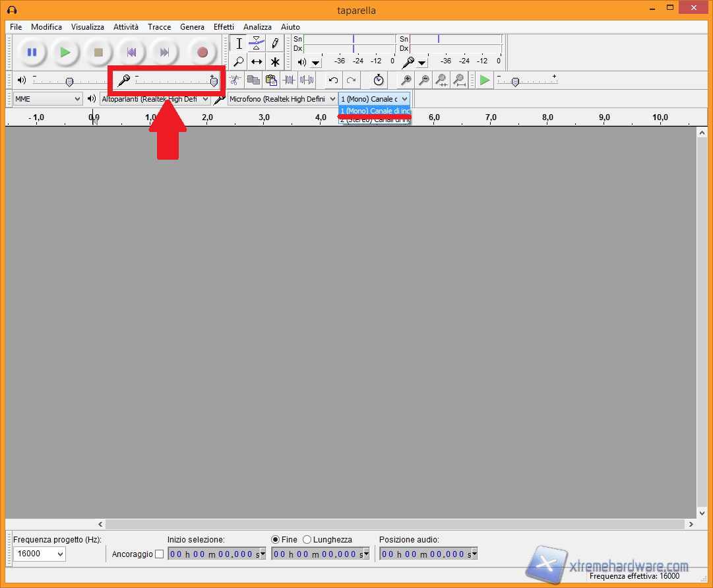Click the Skip to Start button
This screenshot has height=588, width=713.
coord(132,52)
